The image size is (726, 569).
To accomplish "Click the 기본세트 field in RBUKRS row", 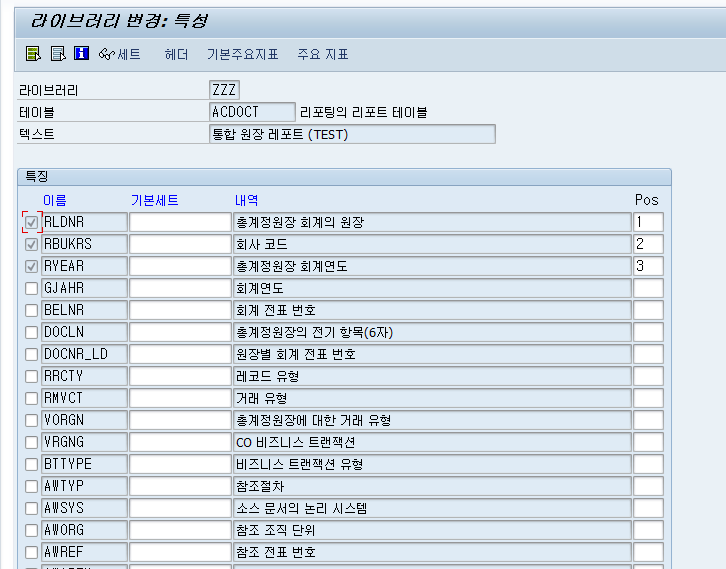I will pos(180,244).
